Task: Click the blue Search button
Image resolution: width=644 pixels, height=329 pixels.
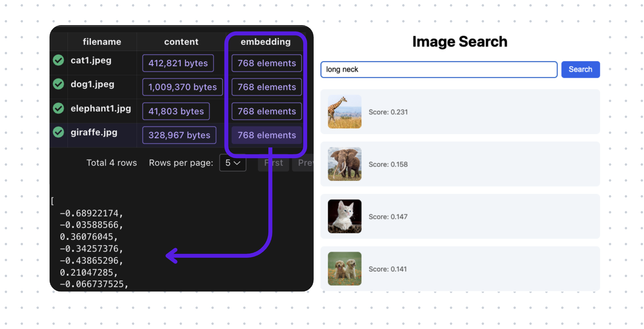Action: [x=580, y=69]
